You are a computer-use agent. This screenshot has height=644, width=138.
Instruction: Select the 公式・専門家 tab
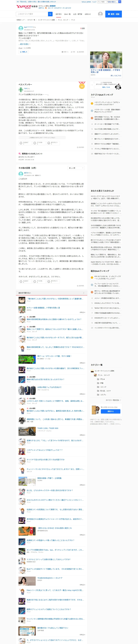point(78,14)
